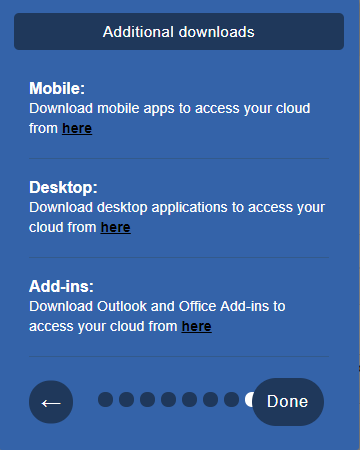The height and width of the screenshot is (450, 360).
Task: Choose the fourth page indicator dot
Action: [x=168, y=399]
